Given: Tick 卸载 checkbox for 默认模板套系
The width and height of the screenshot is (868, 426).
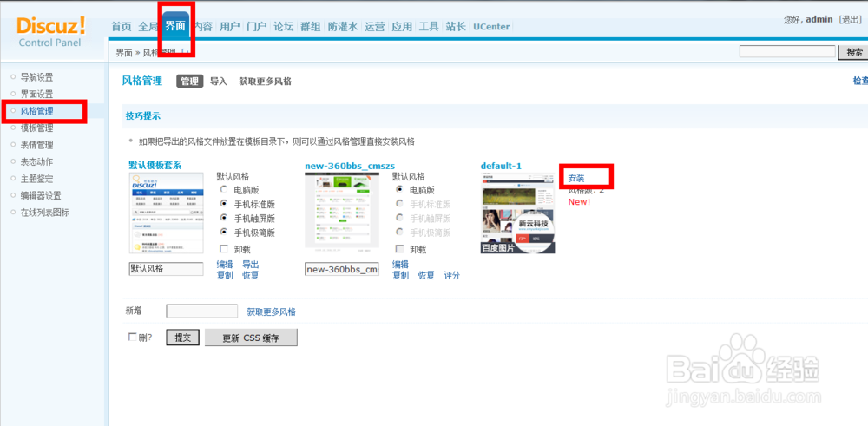Looking at the screenshot, I should click(x=224, y=249).
